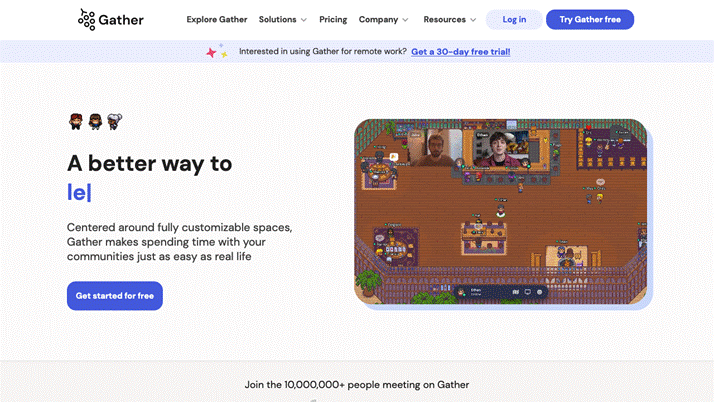The height and width of the screenshot is (402, 714).
Task: Click Get started for free button
Action: click(x=115, y=296)
